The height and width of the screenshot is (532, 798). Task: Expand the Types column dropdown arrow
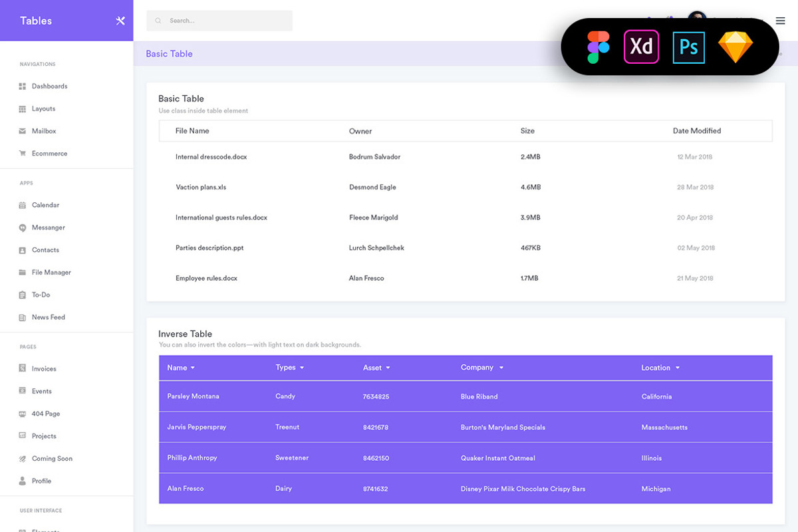[303, 368]
